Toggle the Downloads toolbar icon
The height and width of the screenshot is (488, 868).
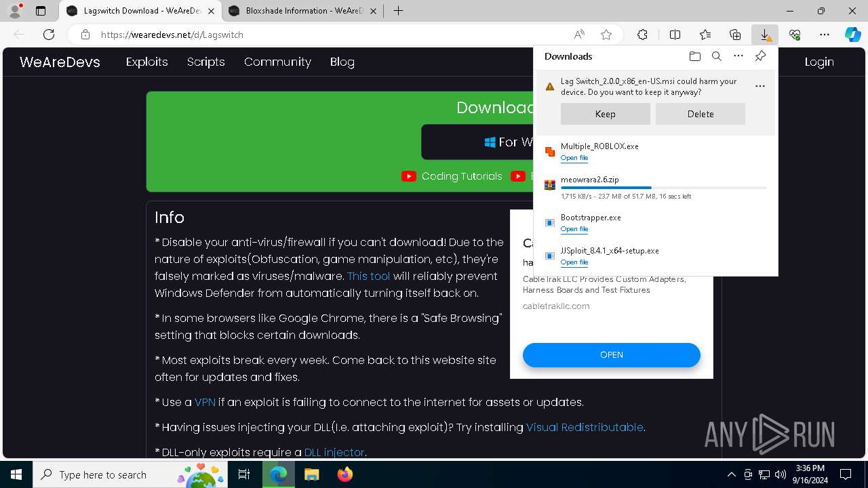pyautogui.click(x=765, y=35)
